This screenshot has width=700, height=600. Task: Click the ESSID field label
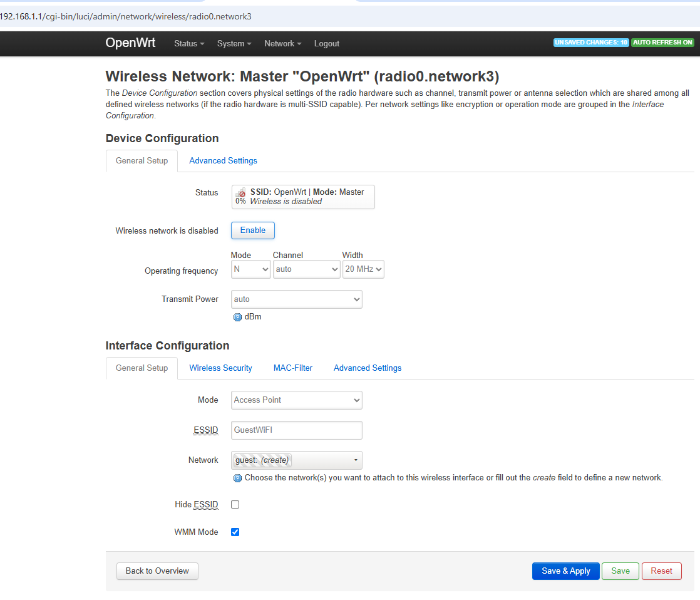pyautogui.click(x=206, y=430)
